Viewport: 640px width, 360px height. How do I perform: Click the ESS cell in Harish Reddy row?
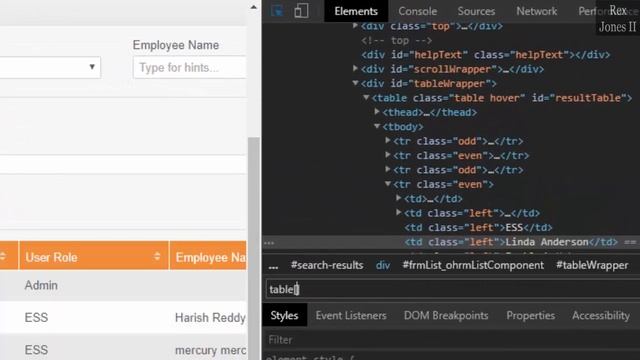point(36,318)
